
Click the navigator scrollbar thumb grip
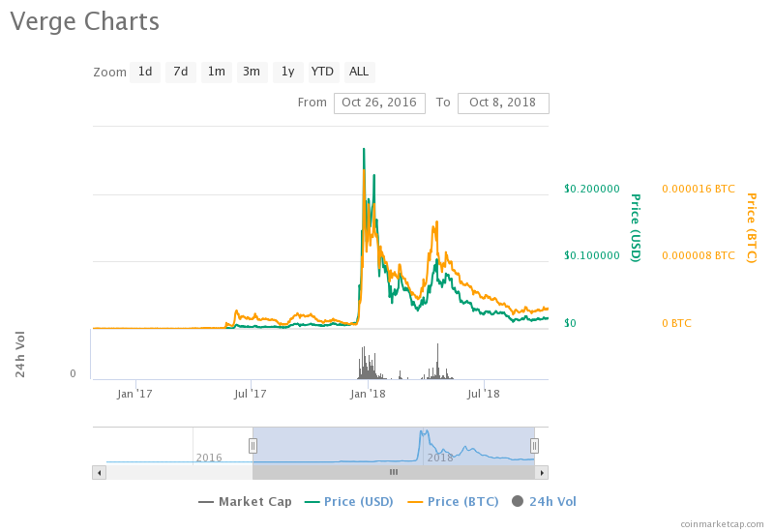pyautogui.click(x=394, y=472)
